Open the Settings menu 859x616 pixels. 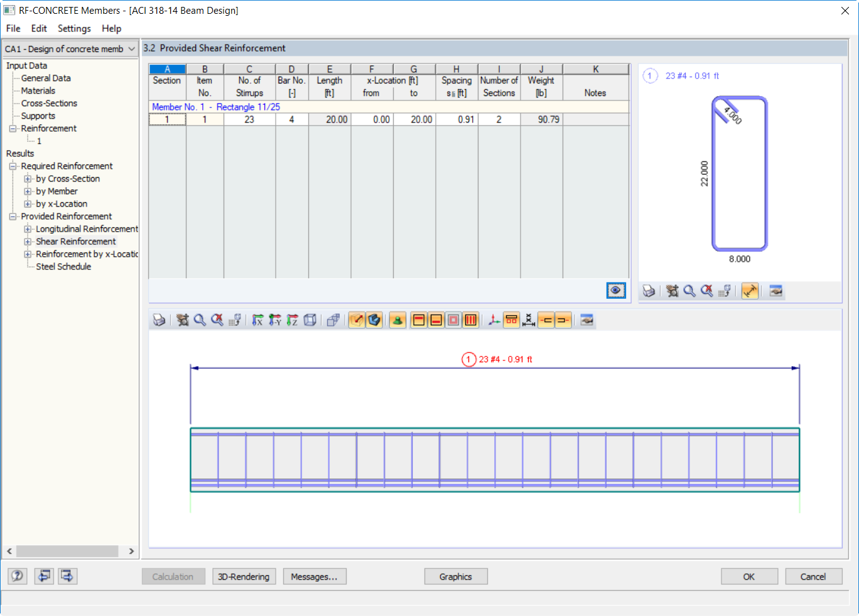(74, 28)
